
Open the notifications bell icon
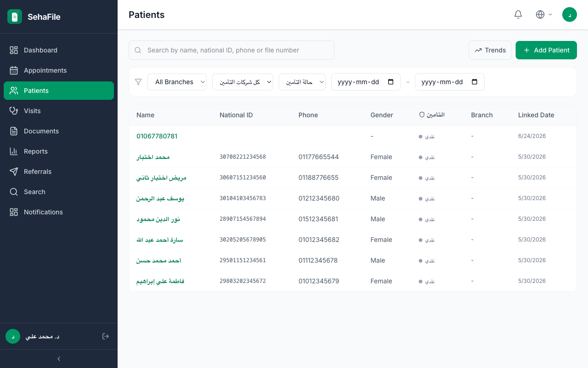click(518, 14)
